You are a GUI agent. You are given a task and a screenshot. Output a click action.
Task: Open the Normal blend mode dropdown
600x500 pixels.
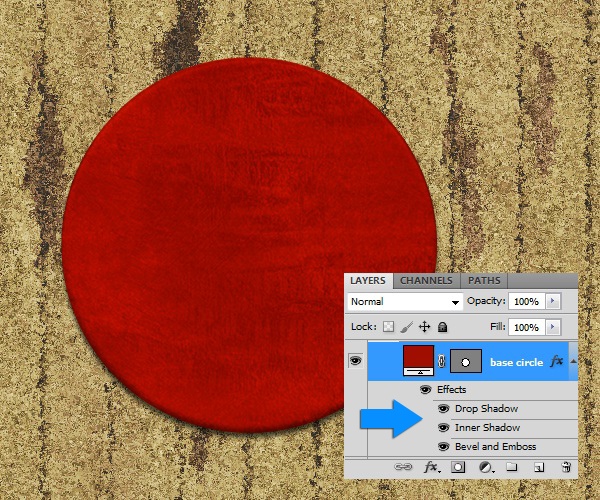pyautogui.click(x=405, y=301)
